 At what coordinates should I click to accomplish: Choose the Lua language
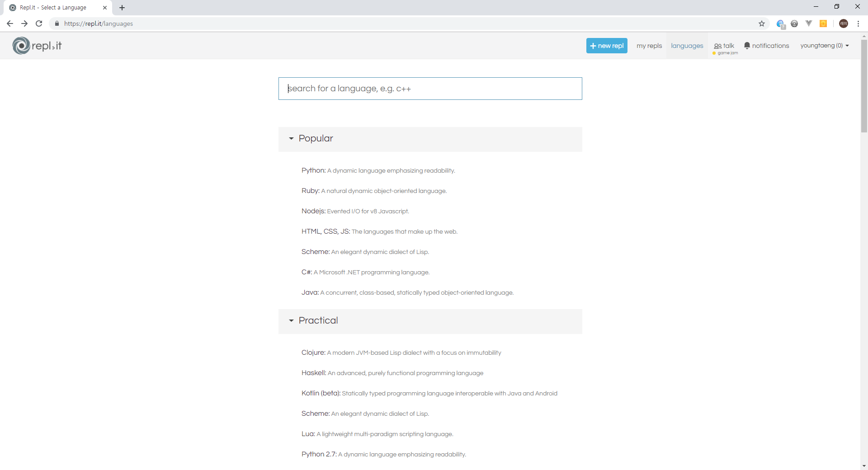[x=377, y=434]
